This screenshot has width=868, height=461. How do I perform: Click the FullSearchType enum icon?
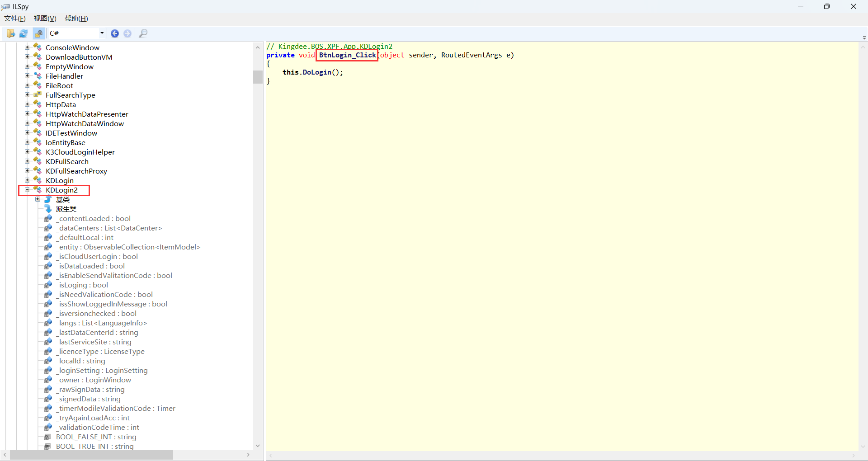tap(38, 95)
